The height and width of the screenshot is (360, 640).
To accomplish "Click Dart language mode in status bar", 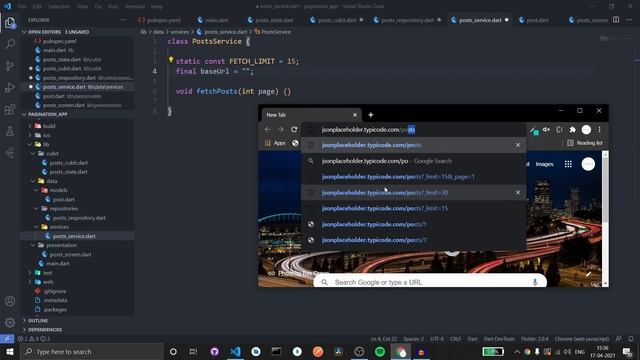I will (472, 339).
